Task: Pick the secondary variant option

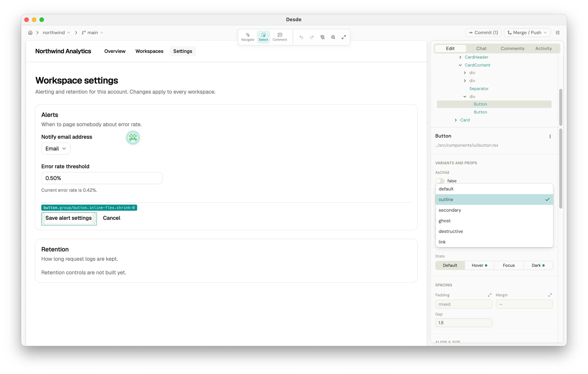Action: coord(494,210)
